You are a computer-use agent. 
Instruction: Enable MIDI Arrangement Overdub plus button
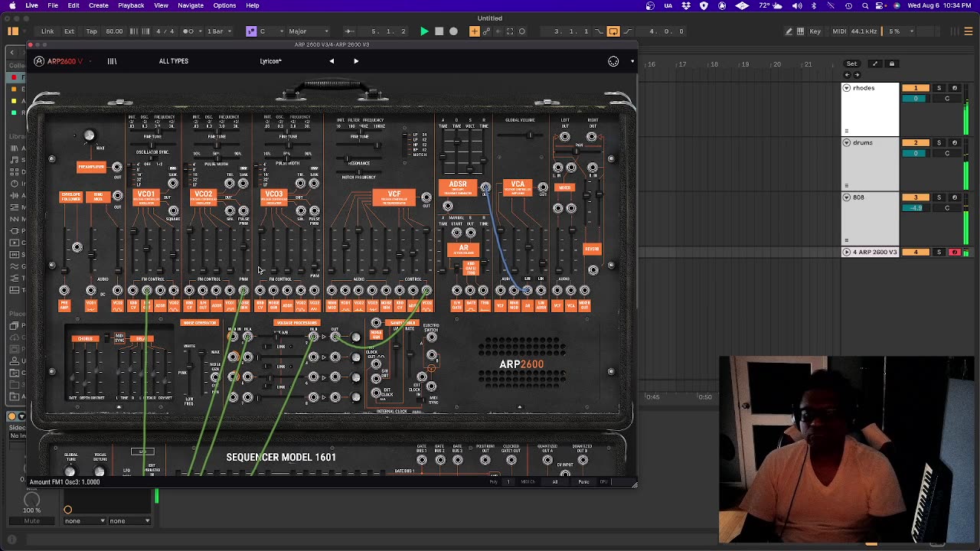click(474, 31)
